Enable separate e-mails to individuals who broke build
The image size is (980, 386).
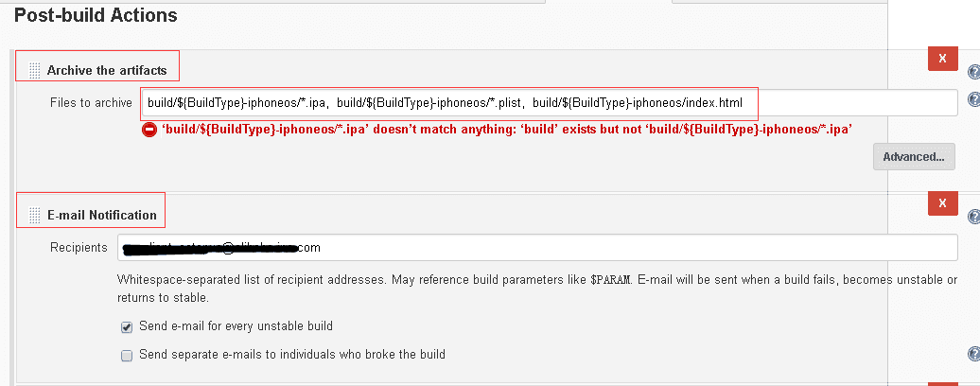pos(127,356)
